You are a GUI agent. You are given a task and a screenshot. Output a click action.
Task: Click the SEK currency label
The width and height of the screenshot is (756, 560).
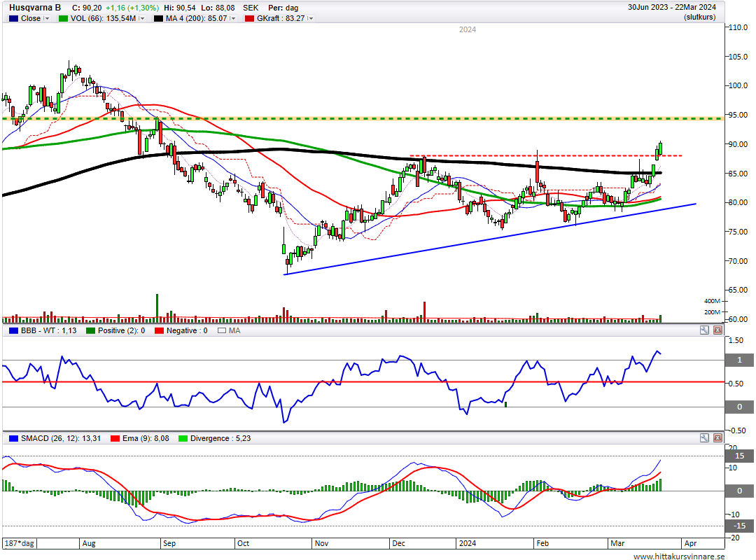pos(251,8)
